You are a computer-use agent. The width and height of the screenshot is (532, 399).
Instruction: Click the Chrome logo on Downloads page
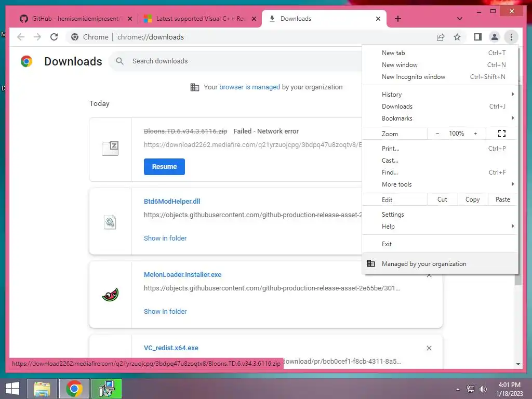pos(26,61)
